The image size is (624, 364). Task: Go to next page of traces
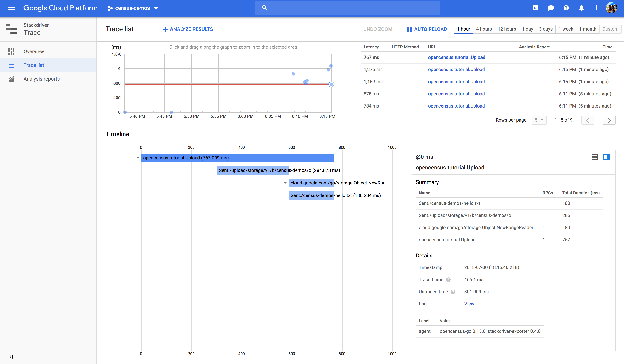[x=609, y=120]
